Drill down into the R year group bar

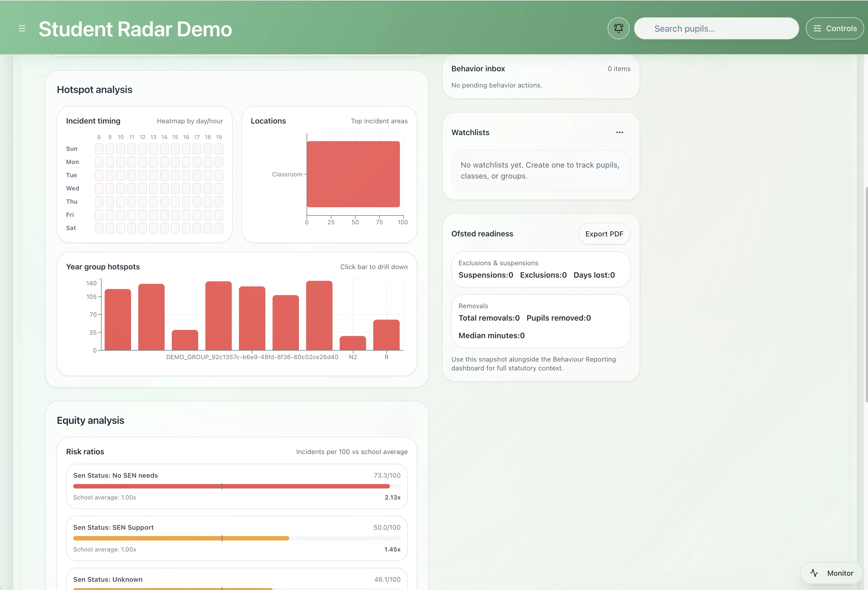(386, 335)
